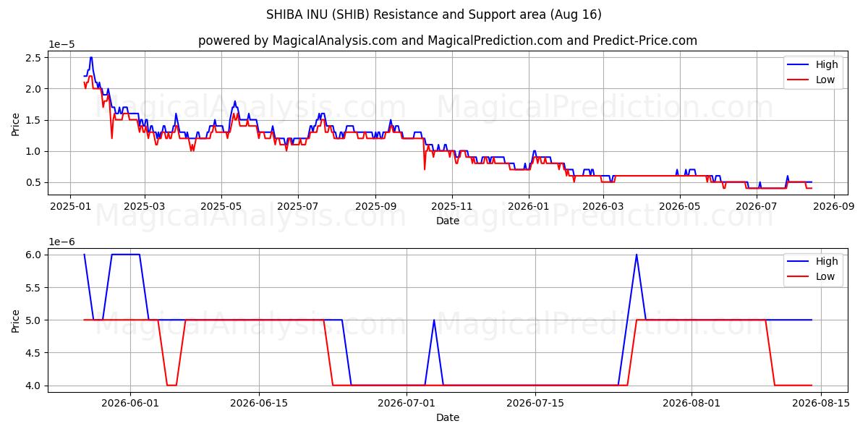
Task: Click the '2026-08-01' label on bottom chart
Action: point(692,404)
